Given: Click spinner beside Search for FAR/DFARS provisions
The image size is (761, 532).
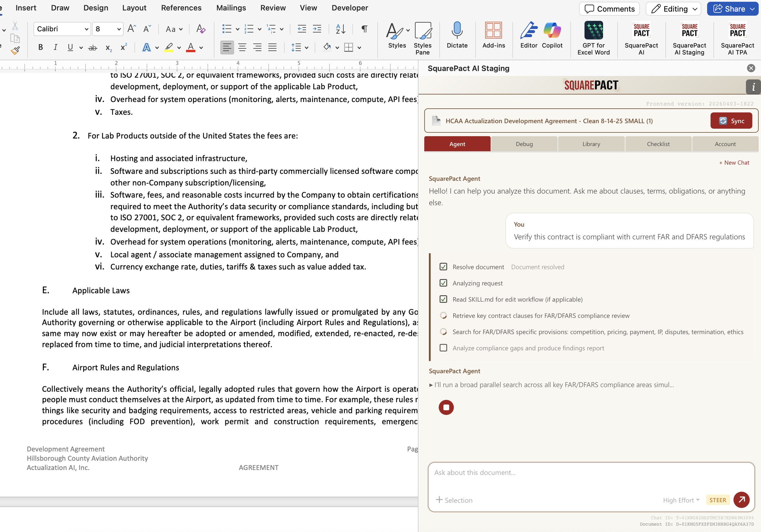Looking at the screenshot, I should tap(443, 331).
